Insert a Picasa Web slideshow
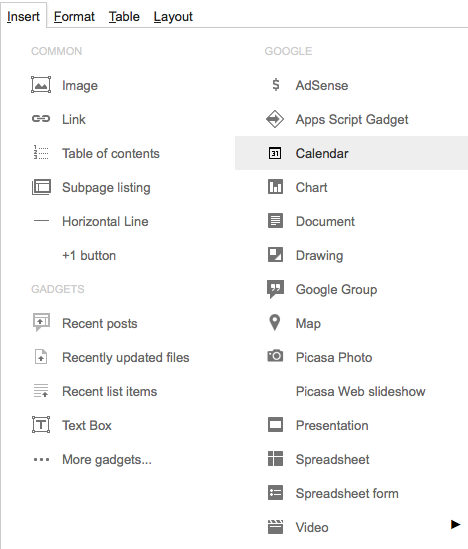The image size is (468, 549). [360, 391]
